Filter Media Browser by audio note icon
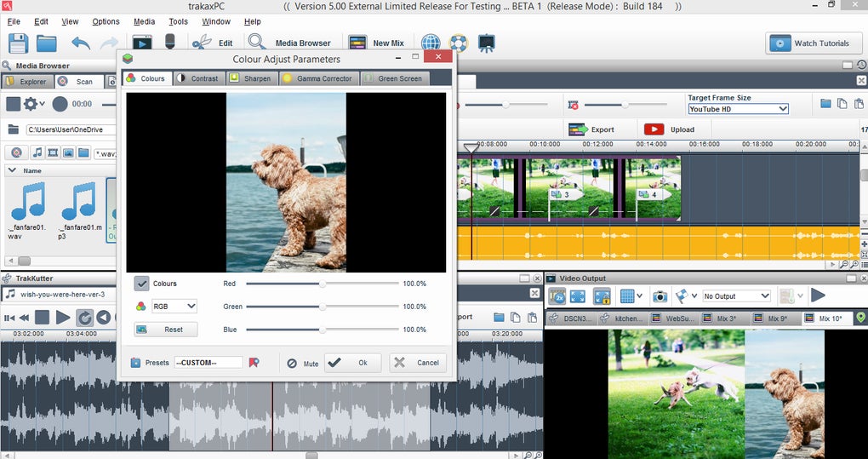868x459 pixels. 37,152
